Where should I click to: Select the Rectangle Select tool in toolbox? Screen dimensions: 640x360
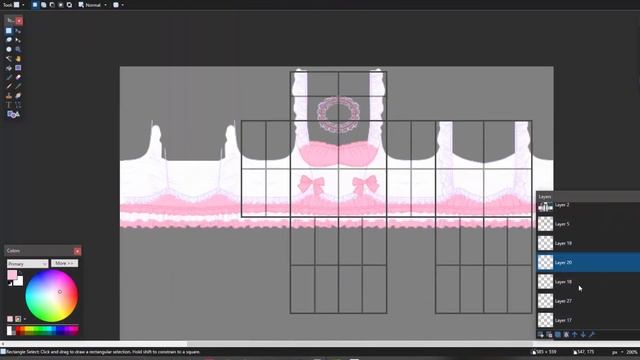(9, 31)
